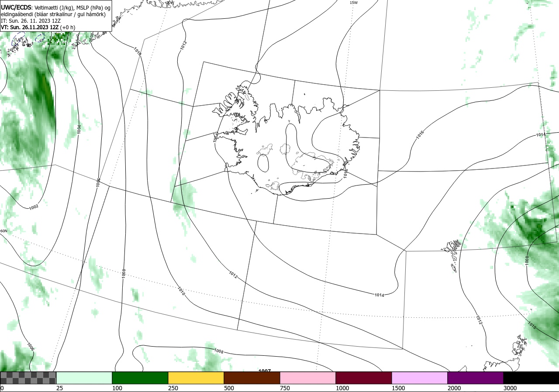Viewport: 559px width, 392px height.
Task: Click the 'eldingaábendi (bláar strikalínur' caption line
Action: [x=53, y=14]
